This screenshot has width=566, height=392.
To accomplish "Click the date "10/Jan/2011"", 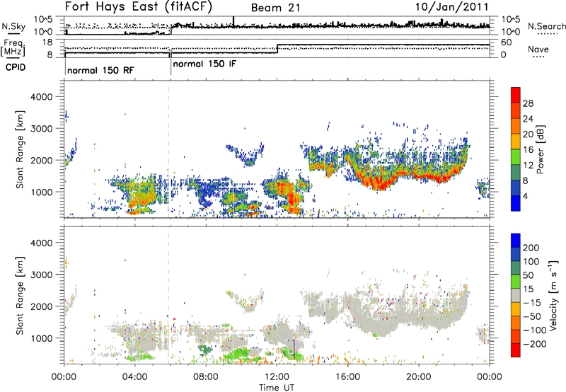I will coord(451,7).
